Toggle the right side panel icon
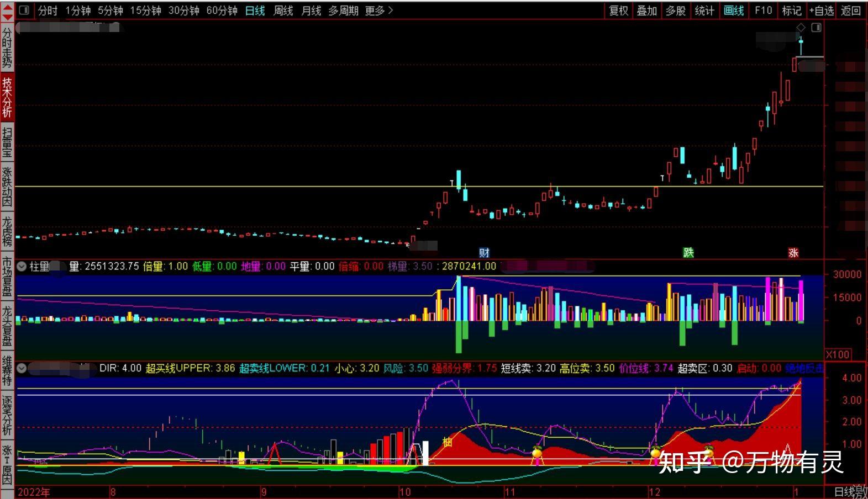868x499 pixels. coord(816,28)
